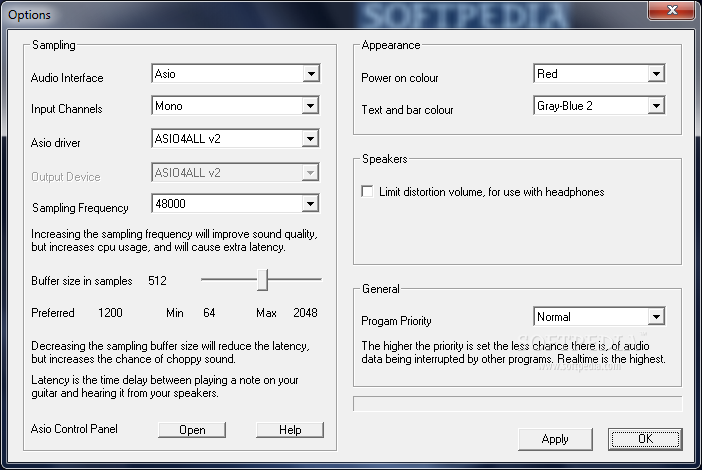The width and height of the screenshot is (702, 470).
Task: Open the Asio driver dropdown list
Action: (x=311, y=139)
